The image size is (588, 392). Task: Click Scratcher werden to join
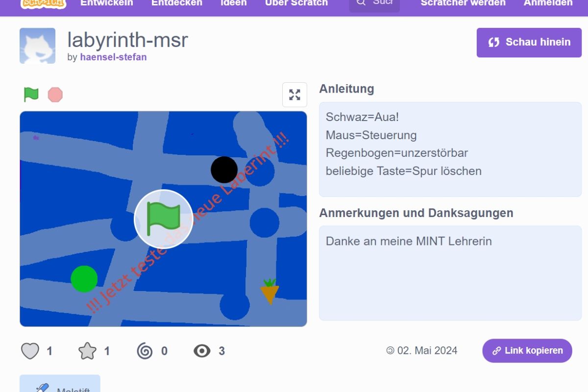tap(463, 3)
